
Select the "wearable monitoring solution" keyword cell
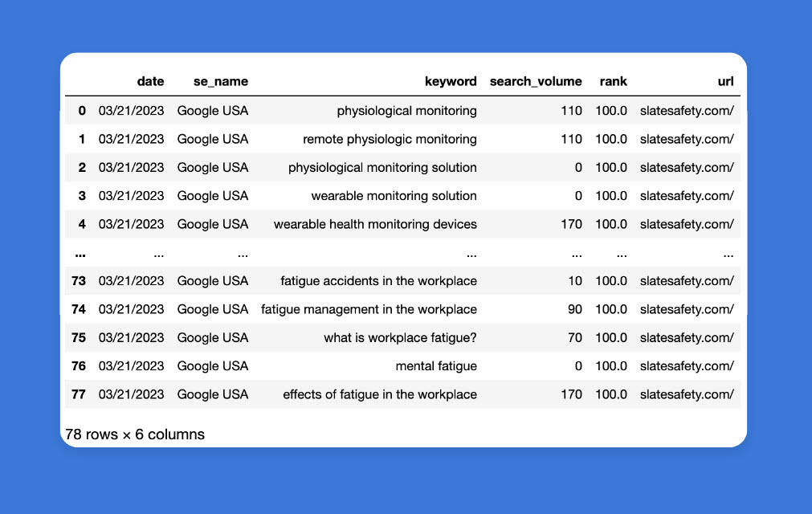tap(394, 196)
